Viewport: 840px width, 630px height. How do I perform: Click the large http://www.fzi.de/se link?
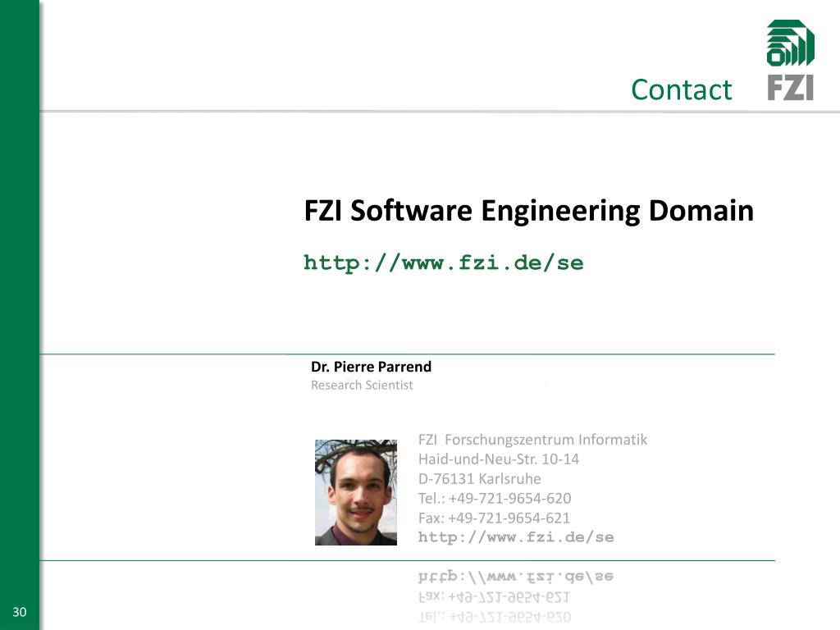(443, 262)
